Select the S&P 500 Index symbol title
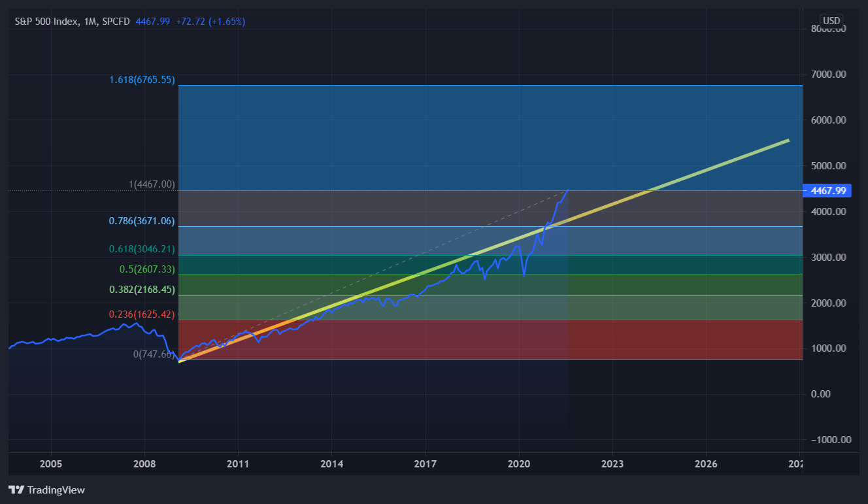 click(x=47, y=22)
